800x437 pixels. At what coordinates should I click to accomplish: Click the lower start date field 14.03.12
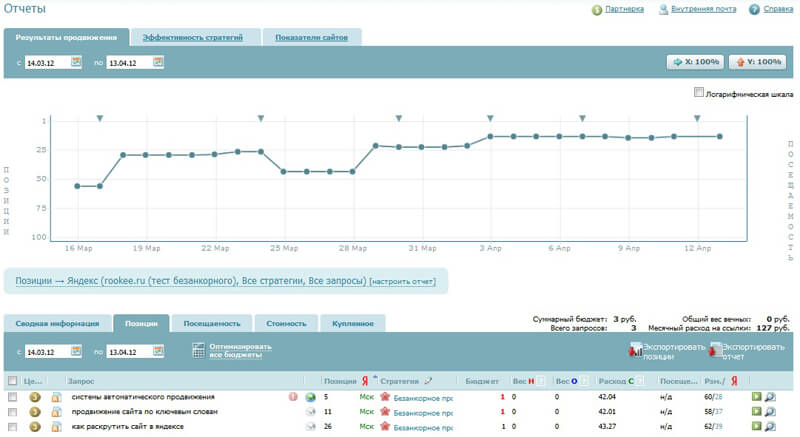click(x=46, y=351)
